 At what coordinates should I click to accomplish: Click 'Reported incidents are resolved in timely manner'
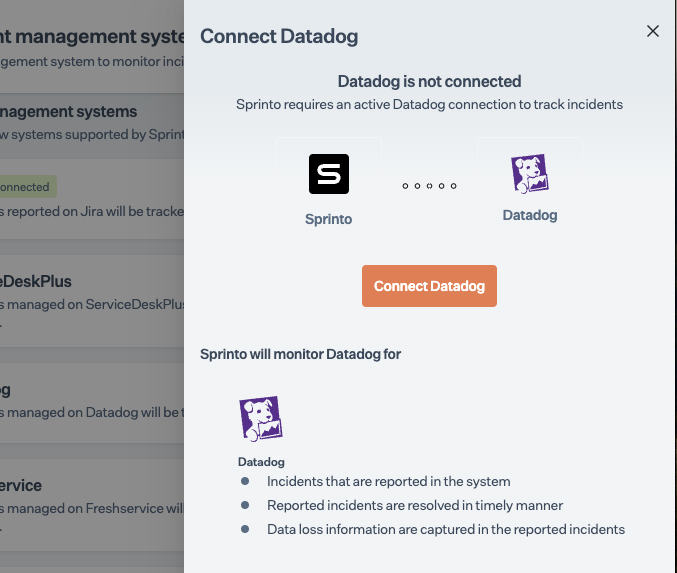[415, 505]
